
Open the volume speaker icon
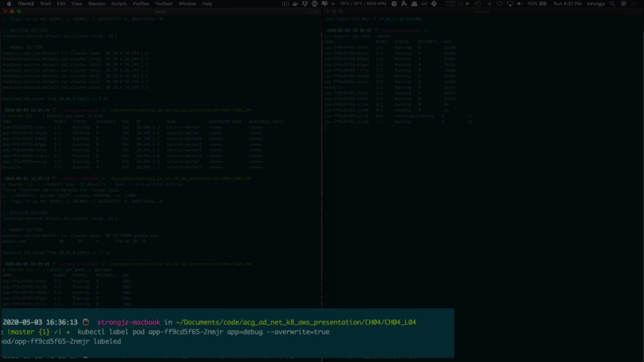pyautogui.click(x=520, y=4)
